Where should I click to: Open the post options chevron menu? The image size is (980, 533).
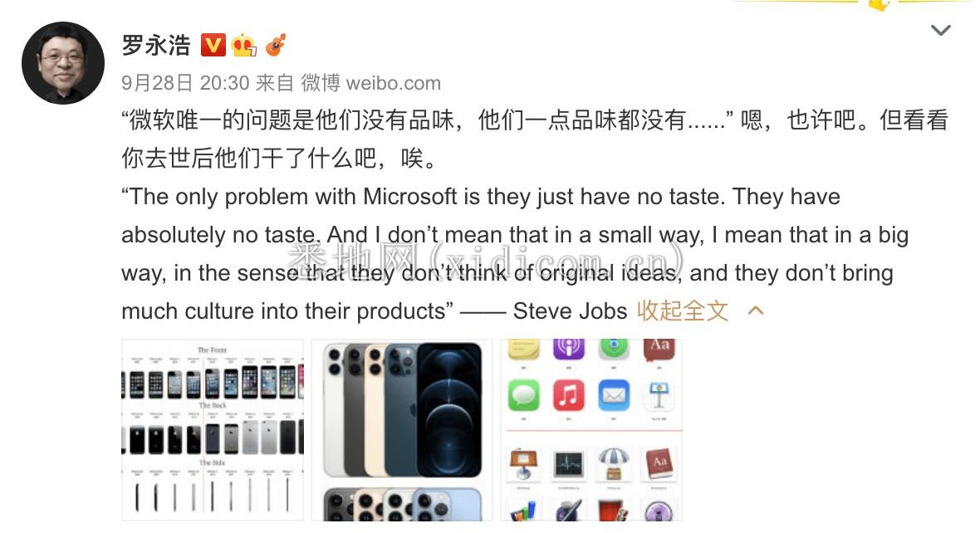coord(941,30)
